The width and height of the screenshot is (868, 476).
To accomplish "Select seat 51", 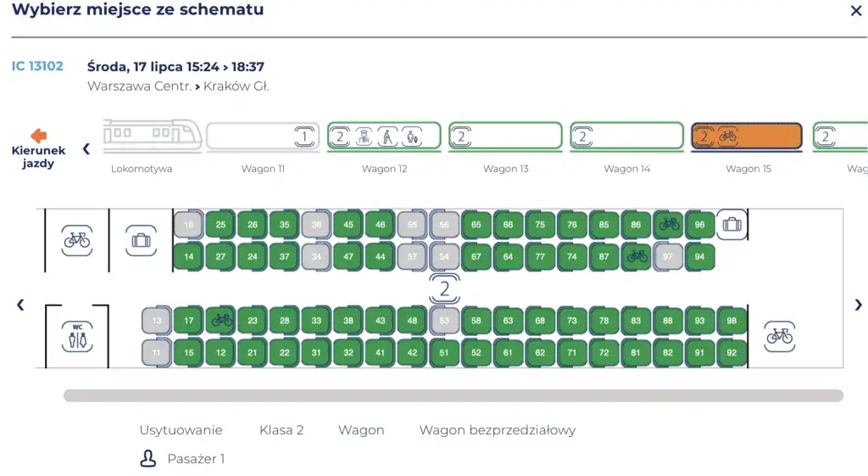I will pos(444,353).
